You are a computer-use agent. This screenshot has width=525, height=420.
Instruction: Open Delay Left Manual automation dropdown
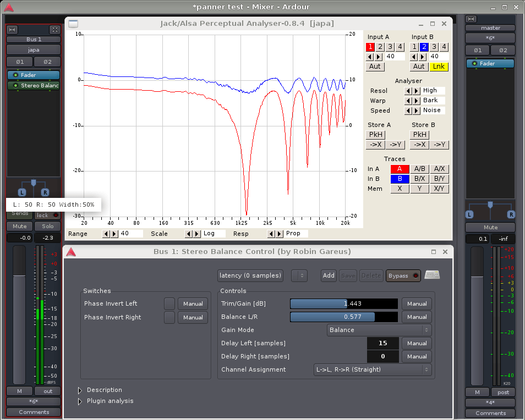tap(417, 344)
